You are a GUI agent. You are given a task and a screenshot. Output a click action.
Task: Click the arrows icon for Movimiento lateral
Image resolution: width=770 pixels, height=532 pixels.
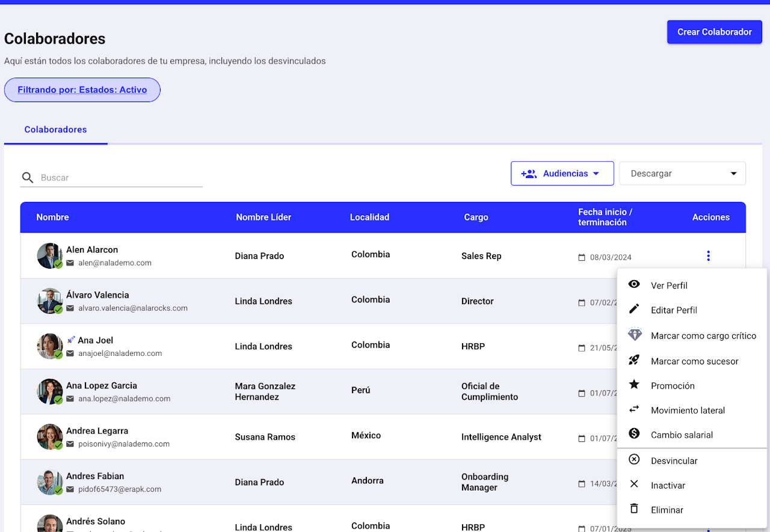(x=634, y=409)
